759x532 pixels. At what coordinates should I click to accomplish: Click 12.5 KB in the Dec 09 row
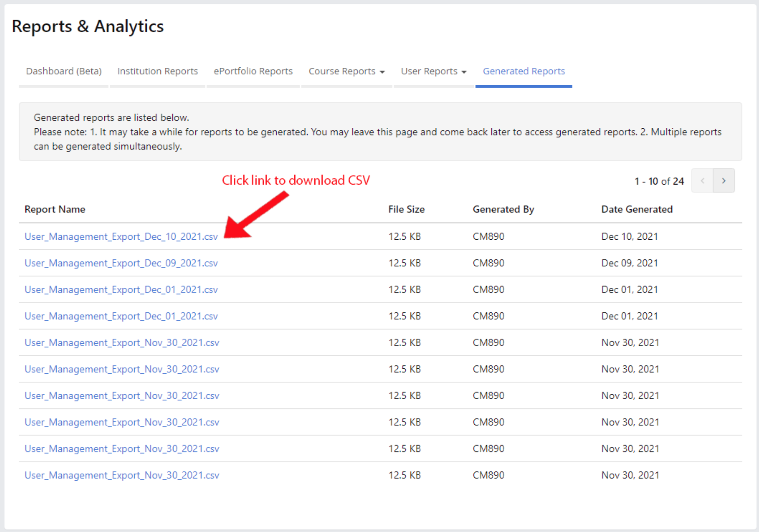[404, 263]
